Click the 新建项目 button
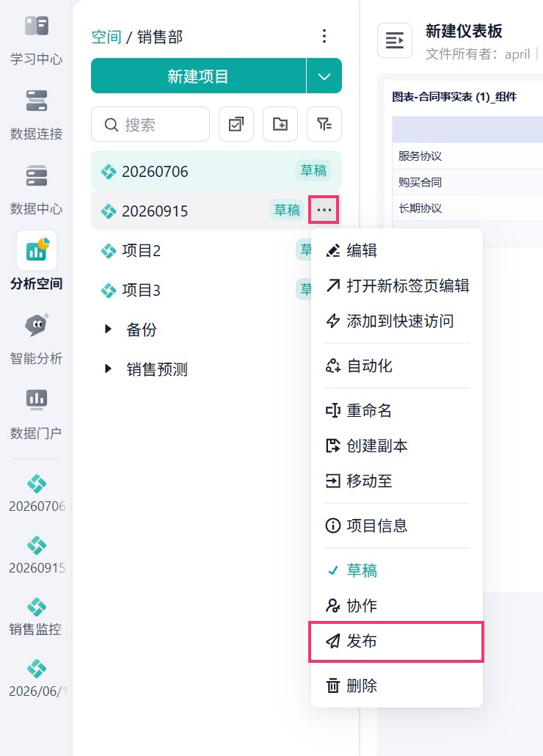This screenshot has height=756, width=543. (198, 76)
